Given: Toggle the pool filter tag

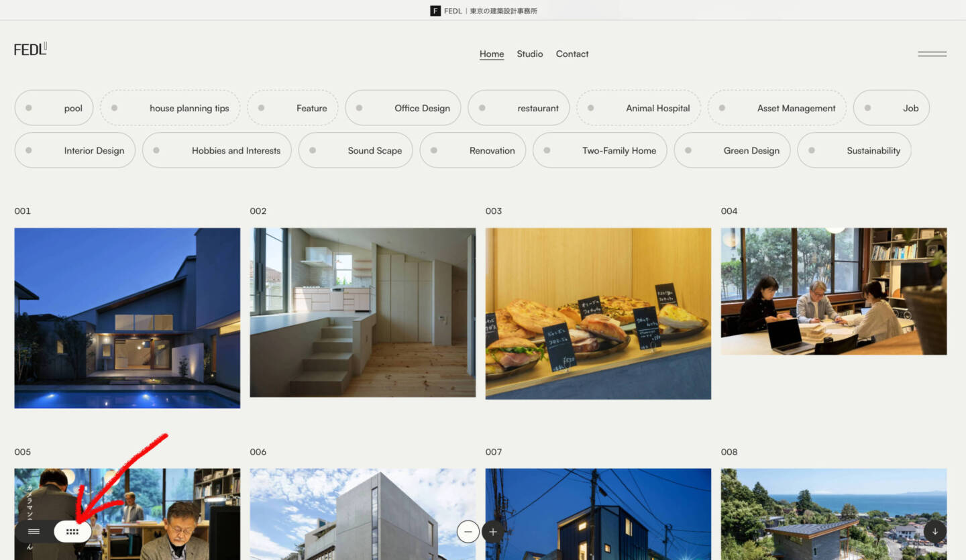Looking at the screenshot, I should [x=54, y=108].
